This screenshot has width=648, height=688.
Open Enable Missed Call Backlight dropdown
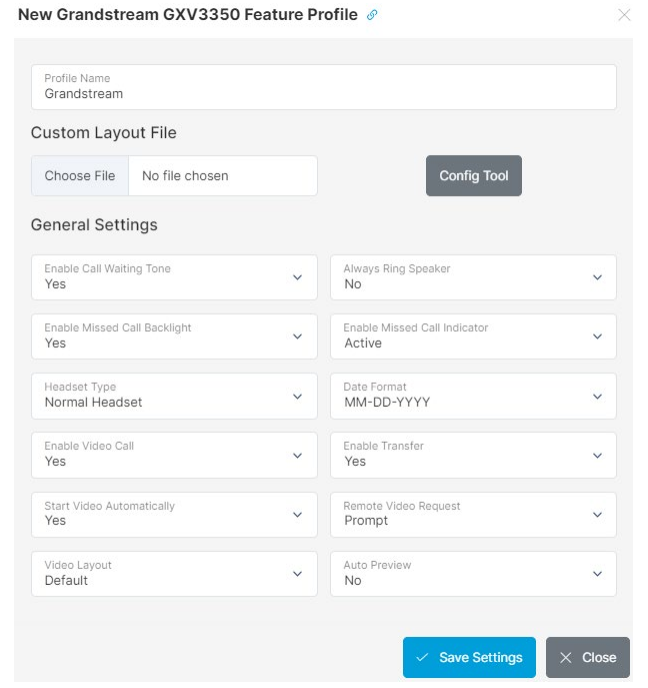(x=174, y=337)
